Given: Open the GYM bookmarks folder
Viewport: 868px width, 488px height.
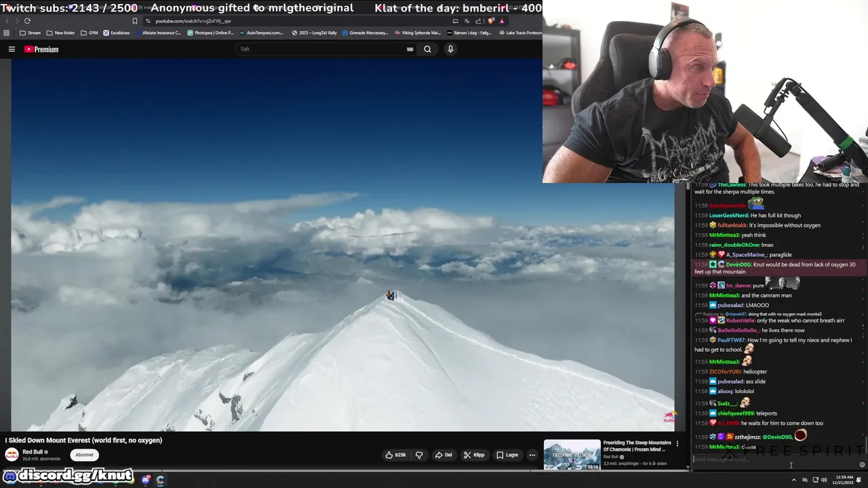Looking at the screenshot, I should (x=89, y=33).
